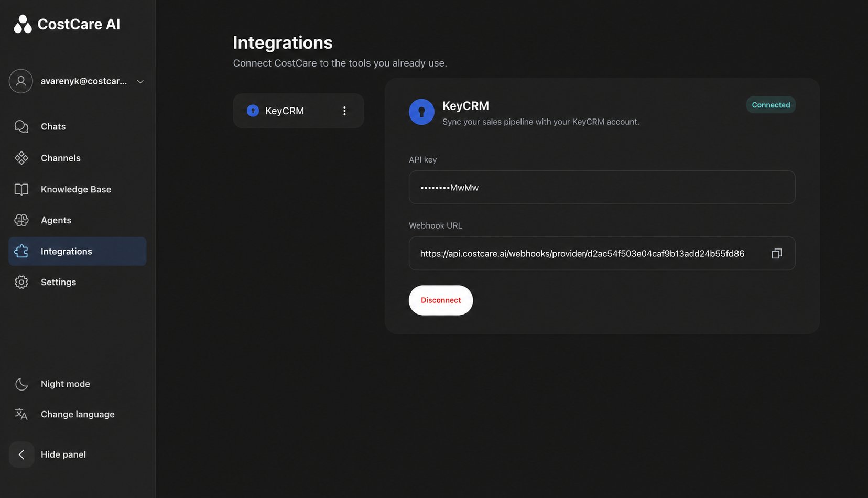The height and width of the screenshot is (498, 868).
Task: Click the user avatar icon
Action: (21, 81)
